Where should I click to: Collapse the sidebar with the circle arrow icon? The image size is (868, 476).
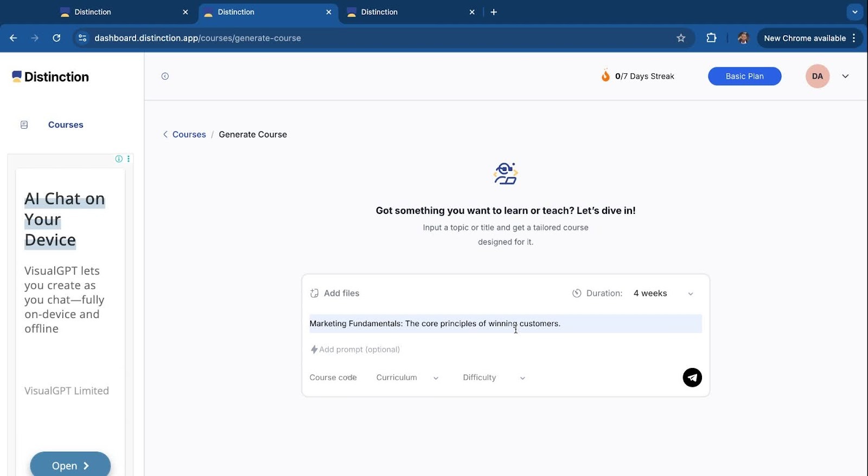(165, 77)
